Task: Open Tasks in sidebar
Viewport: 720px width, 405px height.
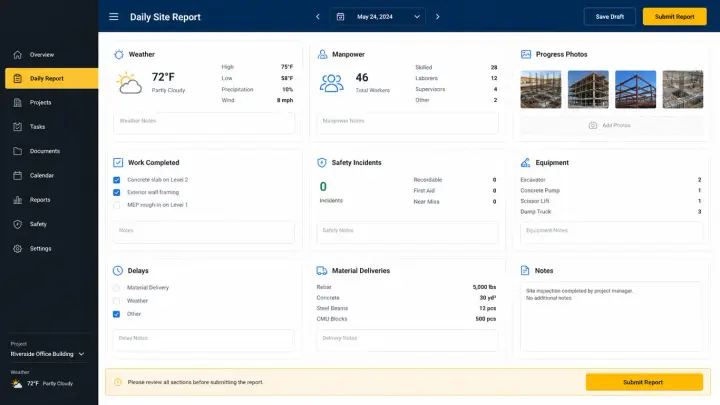Action: 49,127
